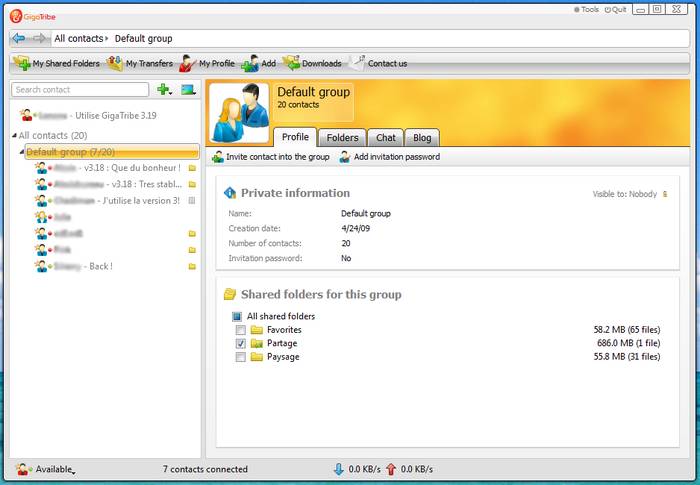This screenshot has width=700, height=485.
Task: Click the Favorites folder icon
Action: pyautogui.click(x=257, y=330)
